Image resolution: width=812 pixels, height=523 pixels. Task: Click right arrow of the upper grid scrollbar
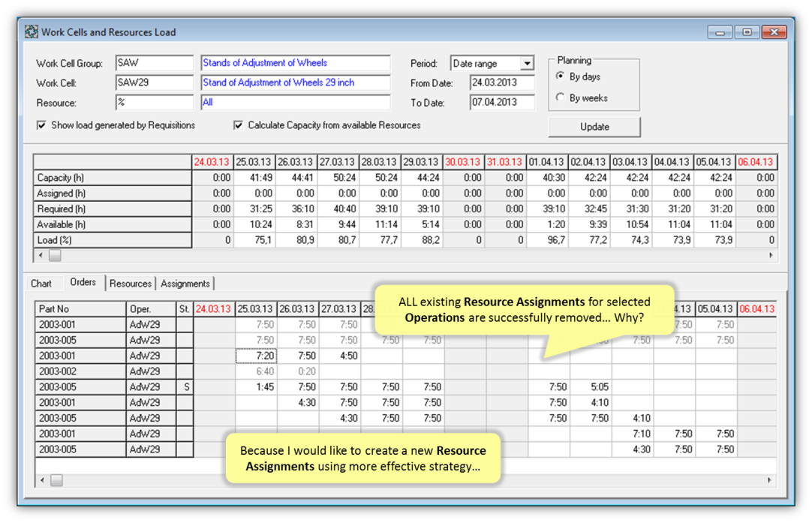coord(771,255)
